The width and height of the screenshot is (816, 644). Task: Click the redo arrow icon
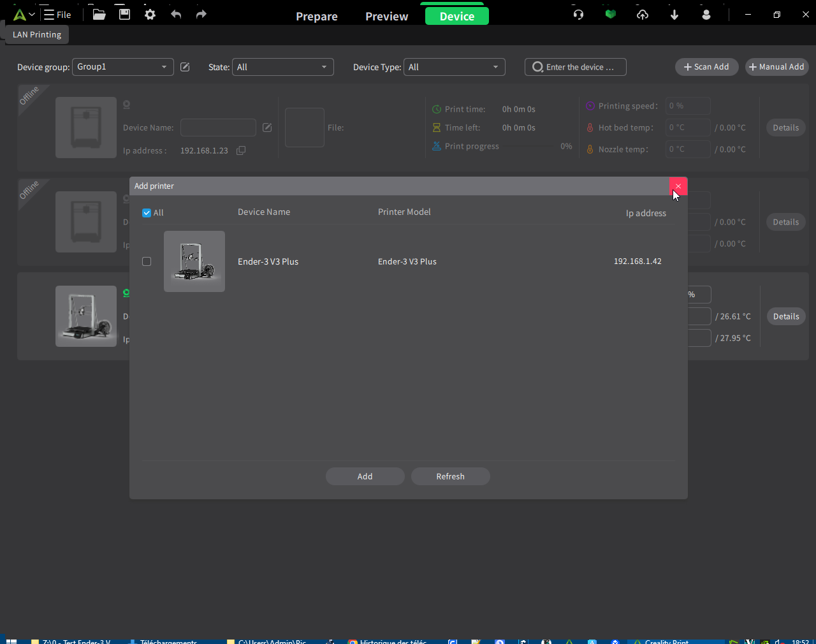tap(201, 14)
